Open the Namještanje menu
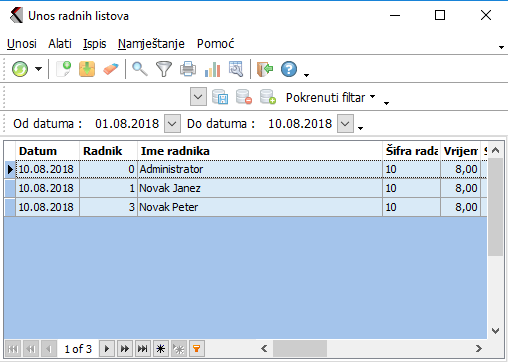This screenshot has height=362, width=508. pyautogui.click(x=151, y=44)
